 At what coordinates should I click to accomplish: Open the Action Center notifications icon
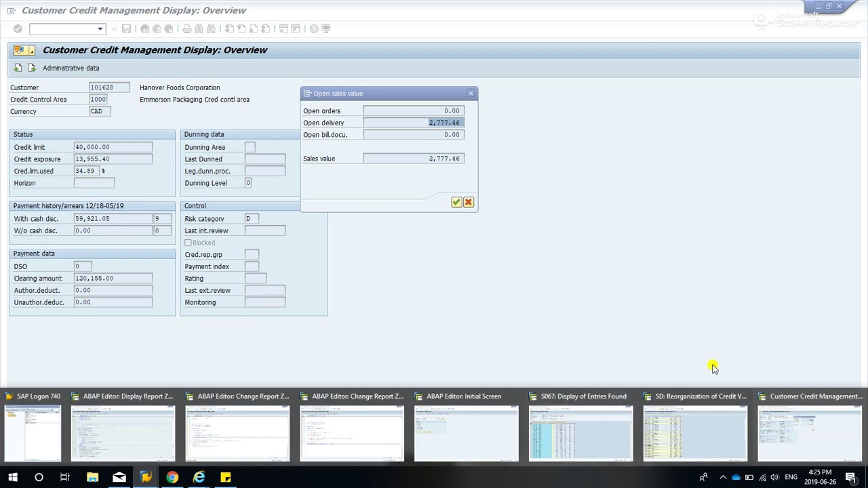[x=851, y=477]
